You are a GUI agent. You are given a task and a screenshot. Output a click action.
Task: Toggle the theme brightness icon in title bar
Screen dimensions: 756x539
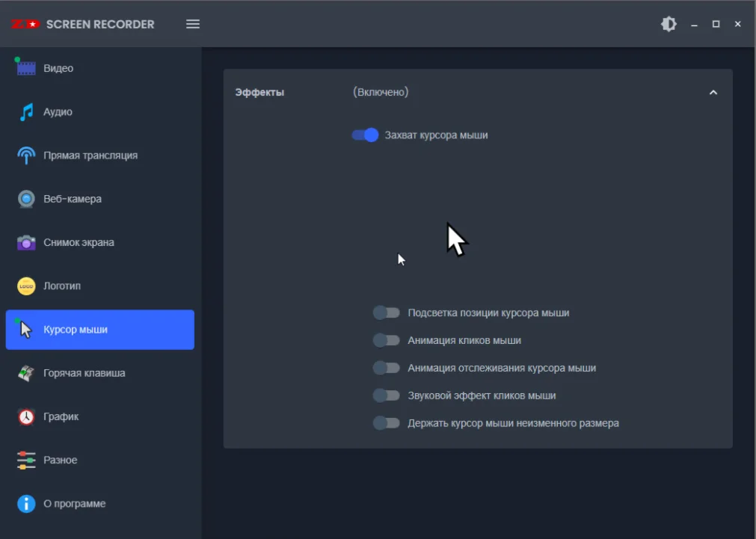click(669, 24)
